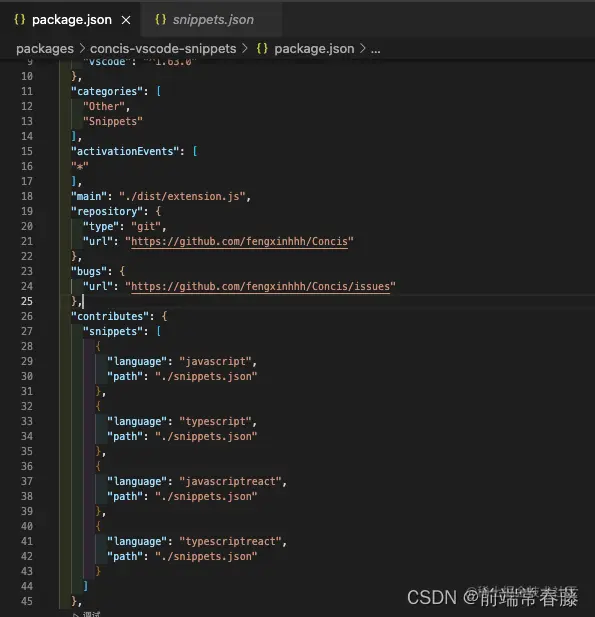This screenshot has width=595, height=617.
Task: Click the "bugs" key
Action: click(89, 271)
